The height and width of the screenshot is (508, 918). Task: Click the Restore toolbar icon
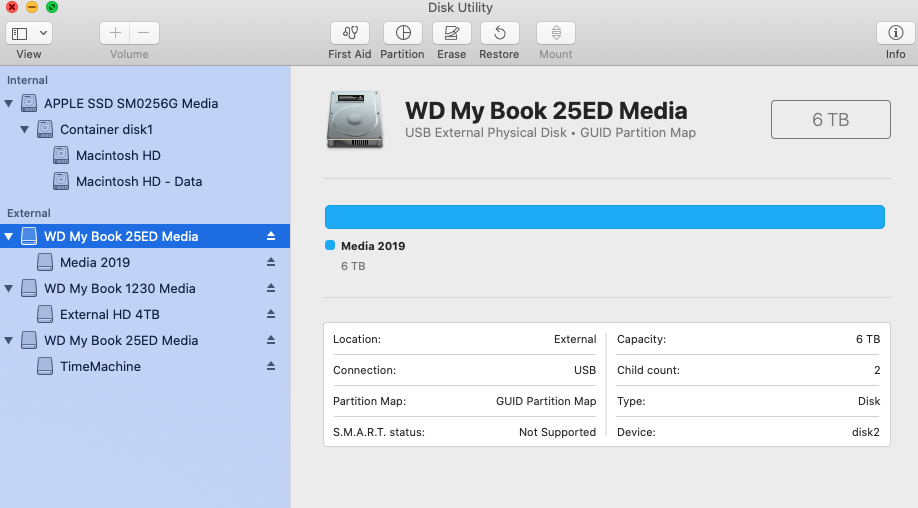click(499, 33)
